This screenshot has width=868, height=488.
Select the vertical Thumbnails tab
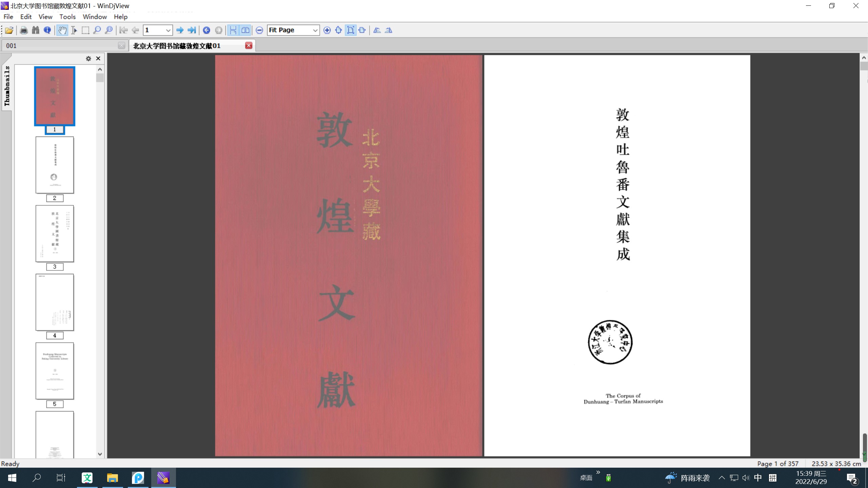tap(7, 86)
